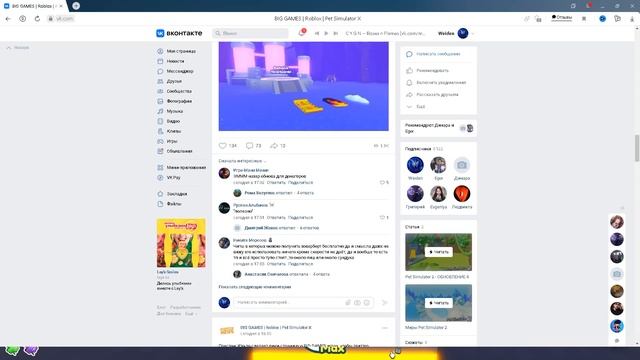Click the Музыка note icon in sidebar
Image resolution: width=640 pixels, height=360 pixels.
pyautogui.click(x=160, y=111)
